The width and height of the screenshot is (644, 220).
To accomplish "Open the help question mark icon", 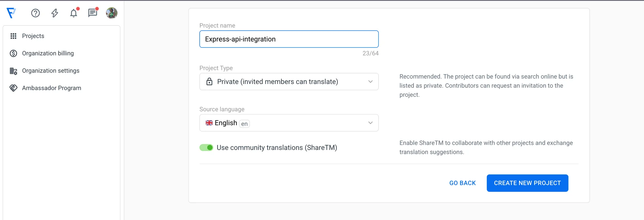I will [x=35, y=13].
